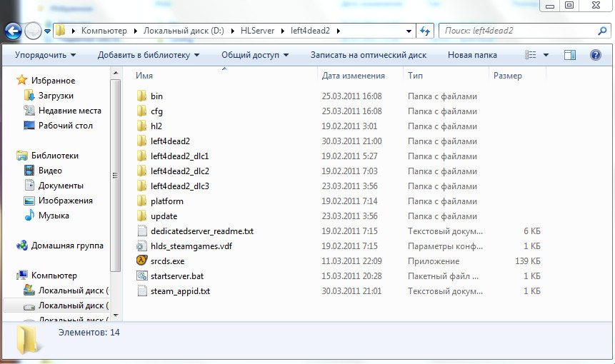615x364 pixels.
Task: Open the Общий доступ menu
Action: click(x=255, y=55)
